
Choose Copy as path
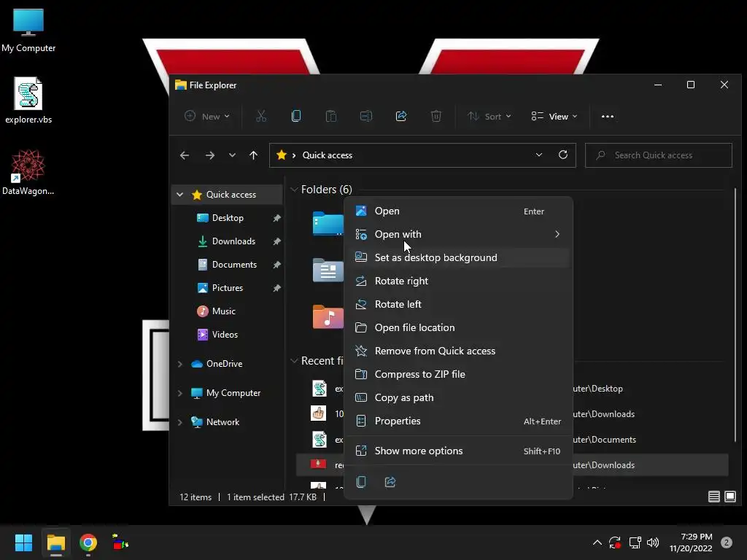(458, 397)
